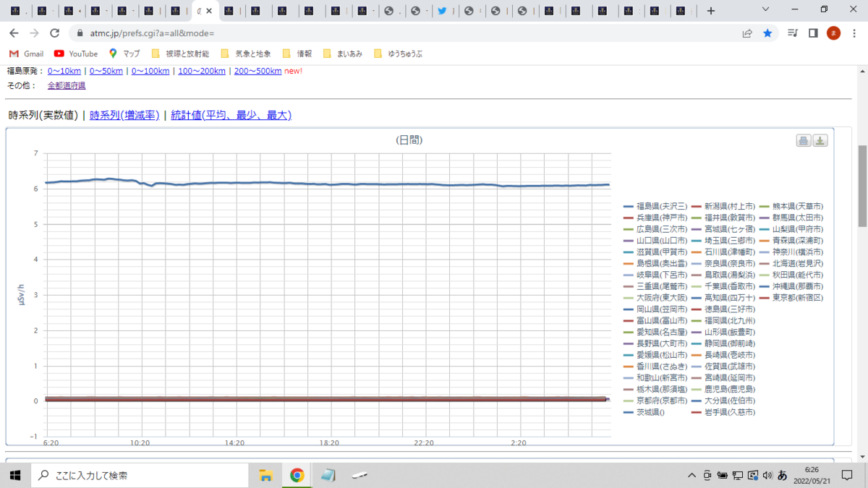
Task: Switch to 時系列(増減率) view
Action: point(124,115)
